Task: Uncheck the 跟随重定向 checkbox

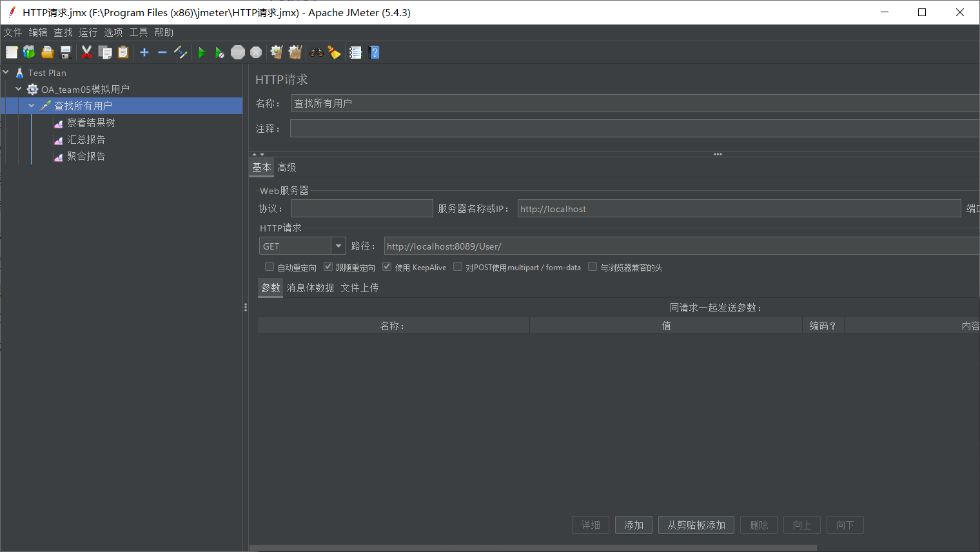Action: 328,267
